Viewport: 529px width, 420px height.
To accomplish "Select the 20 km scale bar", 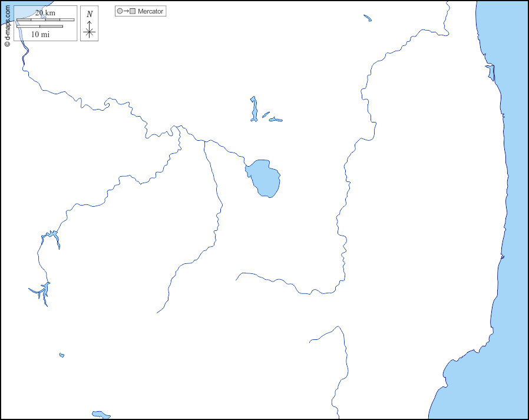I will [x=45, y=20].
